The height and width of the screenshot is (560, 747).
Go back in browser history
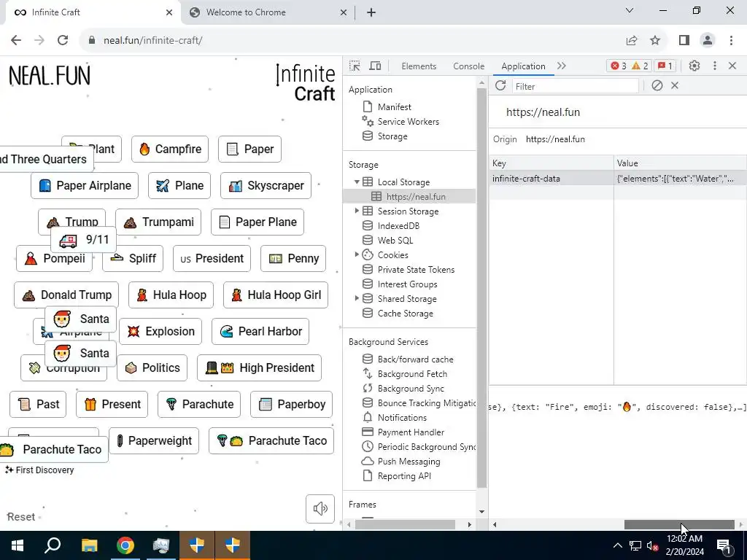[x=16, y=40]
